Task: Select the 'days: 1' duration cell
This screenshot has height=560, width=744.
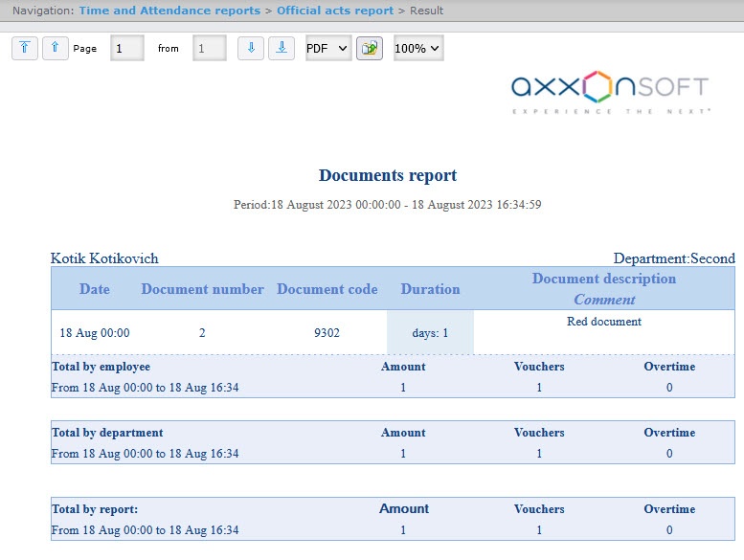Action: [430, 333]
